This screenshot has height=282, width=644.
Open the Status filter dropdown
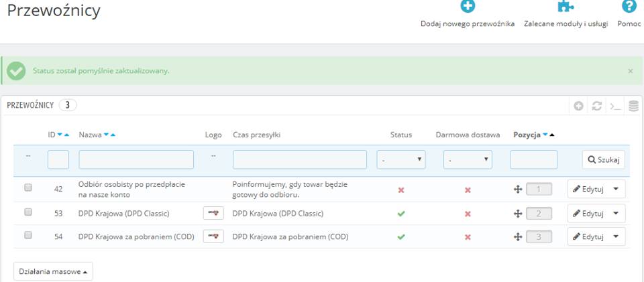coord(401,159)
